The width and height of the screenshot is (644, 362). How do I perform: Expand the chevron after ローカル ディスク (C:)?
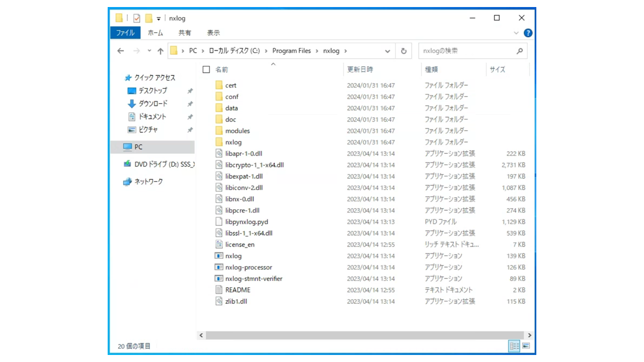(x=266, y=51)
